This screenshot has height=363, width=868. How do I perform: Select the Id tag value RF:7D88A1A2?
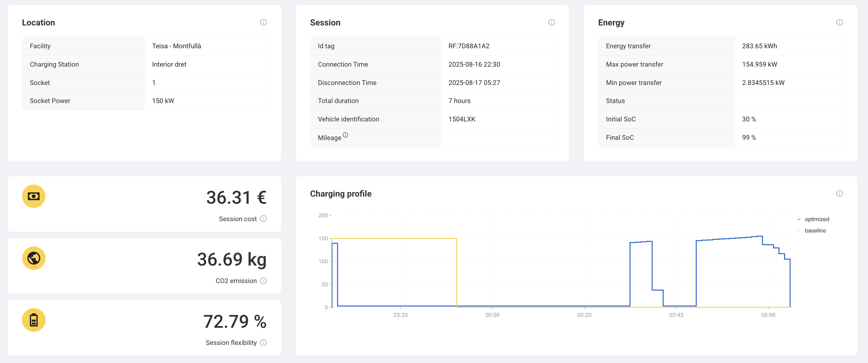click(469, 46)
